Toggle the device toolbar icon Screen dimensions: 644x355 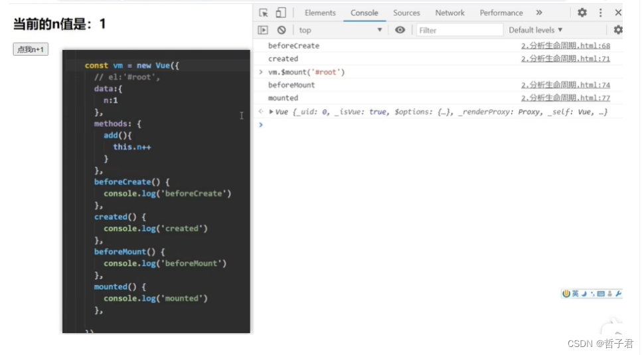[x=281, y=13]
